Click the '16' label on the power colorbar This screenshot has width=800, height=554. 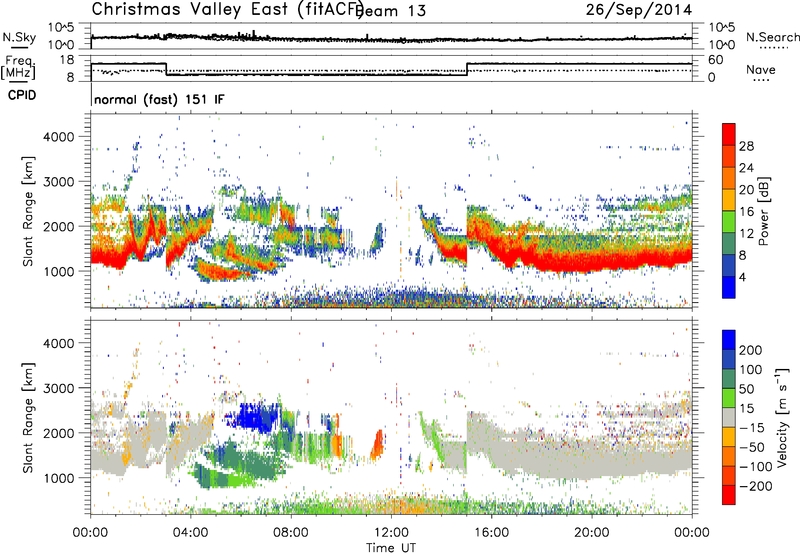(x=746, y=212)
